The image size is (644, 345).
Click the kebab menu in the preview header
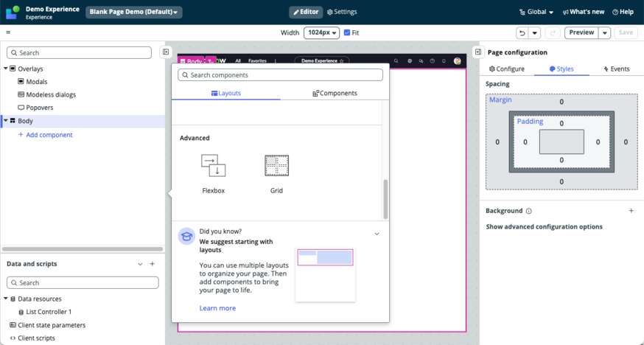275,60
